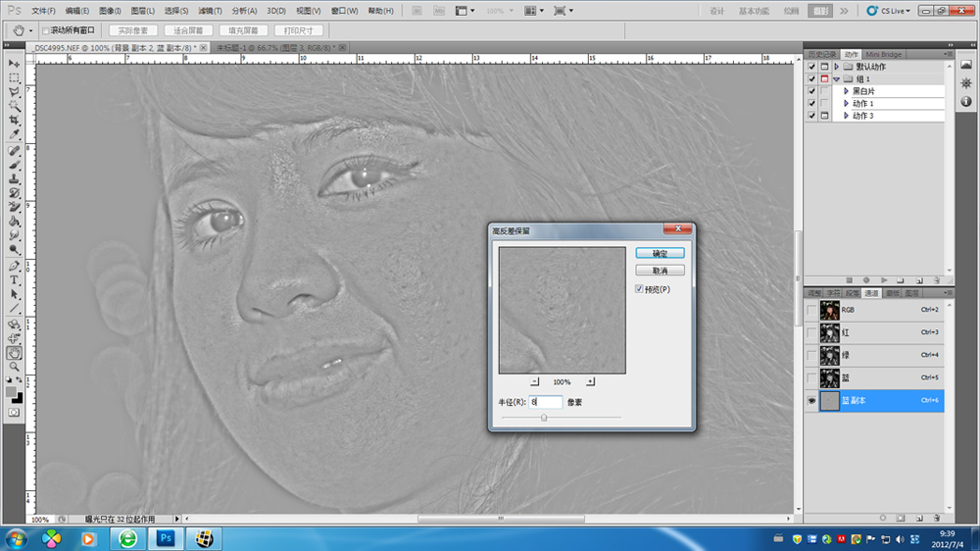
Task: Click the 取消 cancel button
Action: pos(660,271)
